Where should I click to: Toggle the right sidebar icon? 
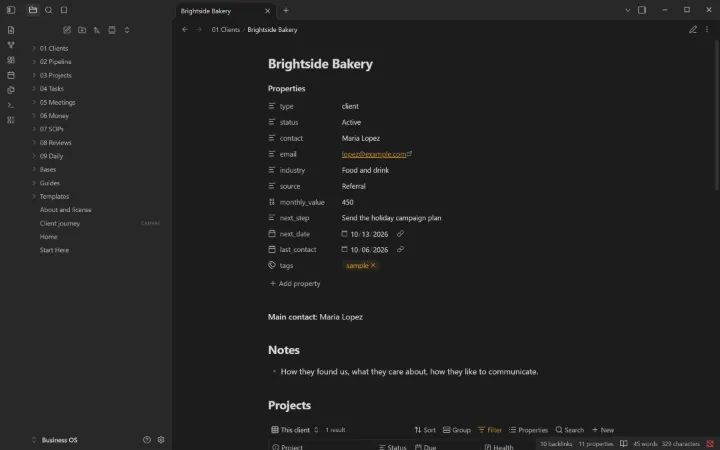(642, 10)
